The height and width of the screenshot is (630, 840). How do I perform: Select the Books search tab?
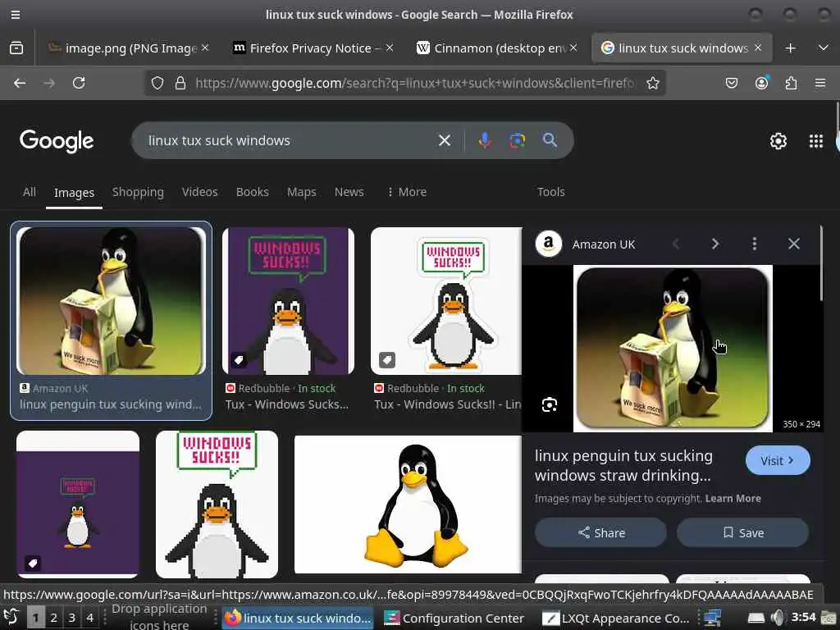(x=253, y=192)
